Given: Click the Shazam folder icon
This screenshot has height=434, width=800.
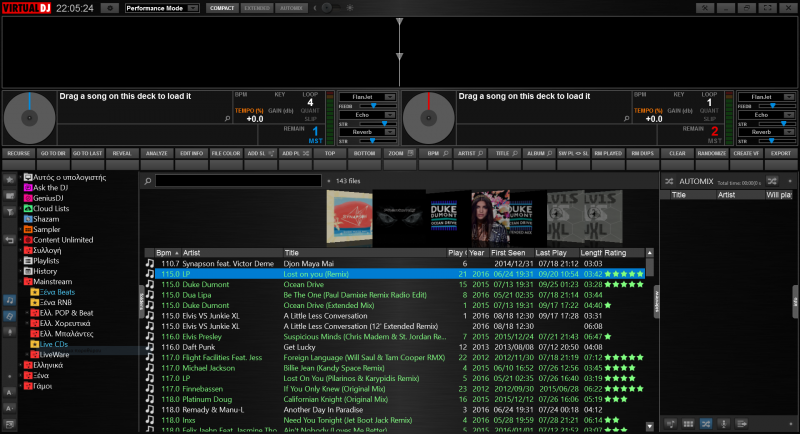Looking at the screenshot, I should click(x=28, y=219).
